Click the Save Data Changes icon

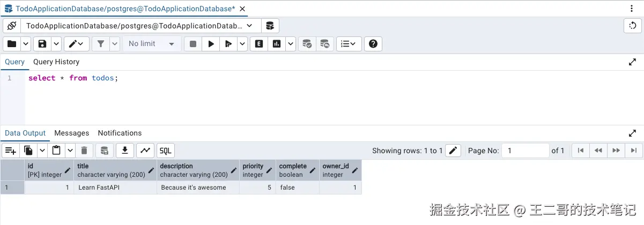105,151
